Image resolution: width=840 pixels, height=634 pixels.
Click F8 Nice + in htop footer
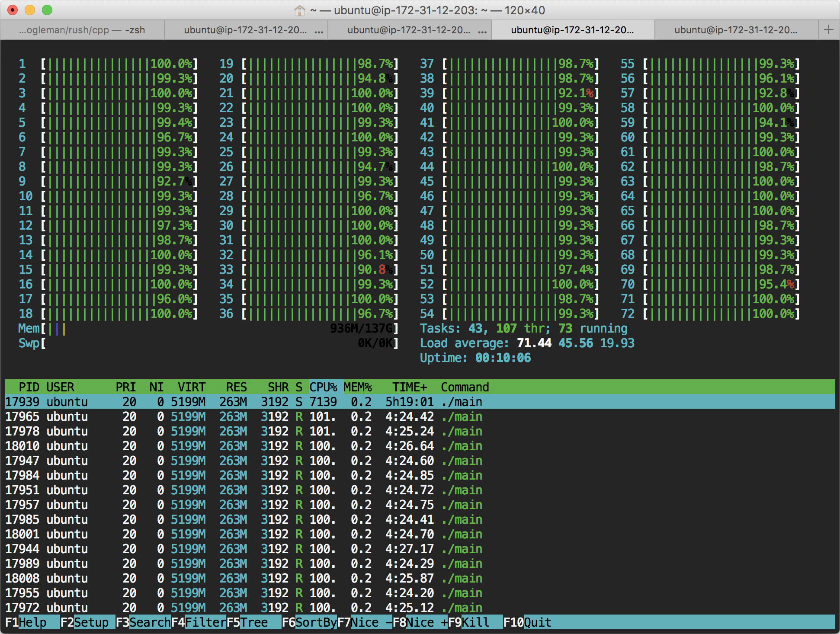pos(420,622)
